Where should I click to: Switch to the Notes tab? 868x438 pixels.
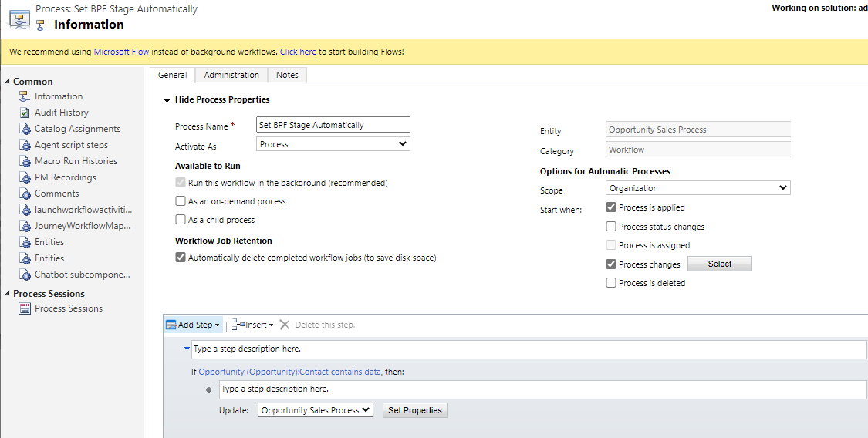pyautogui.click(x=287, y=75)
